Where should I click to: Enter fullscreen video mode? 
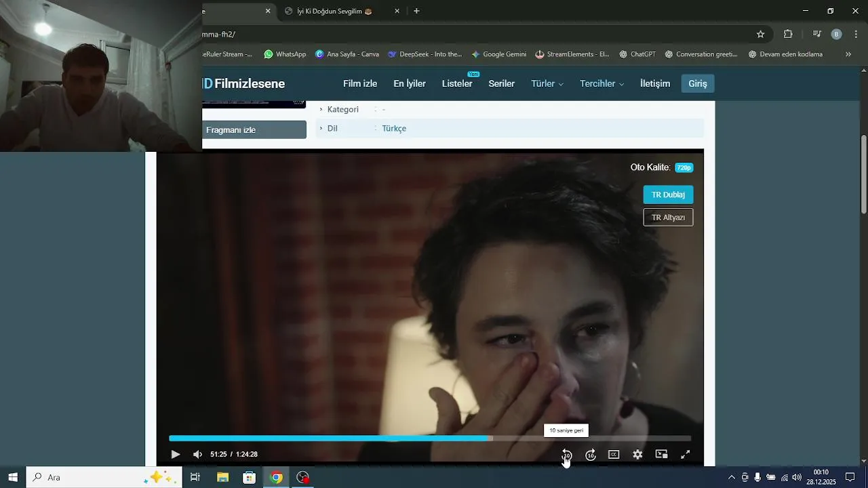685,454
